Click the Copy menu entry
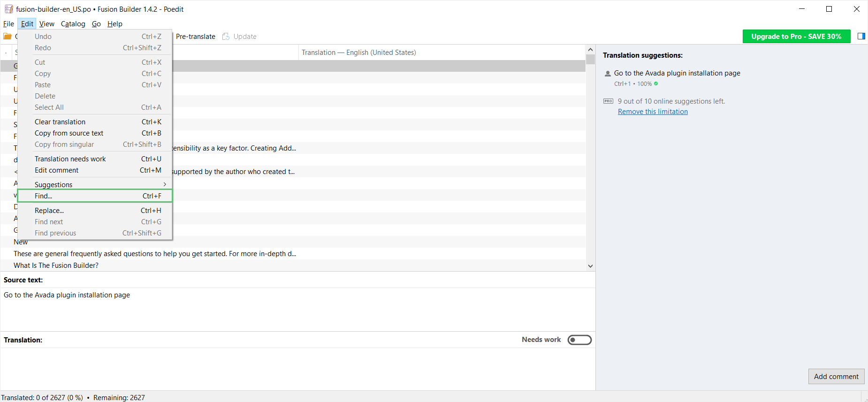Image resolution: width=868 pixels, height=402 pixels. (x=95, y=73)
